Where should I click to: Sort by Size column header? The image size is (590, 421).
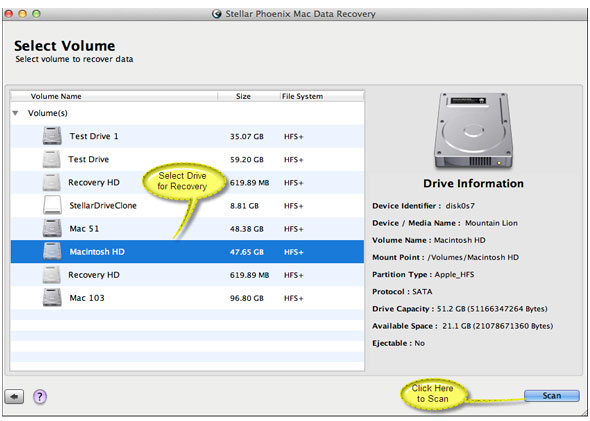[x=248, y=96]
